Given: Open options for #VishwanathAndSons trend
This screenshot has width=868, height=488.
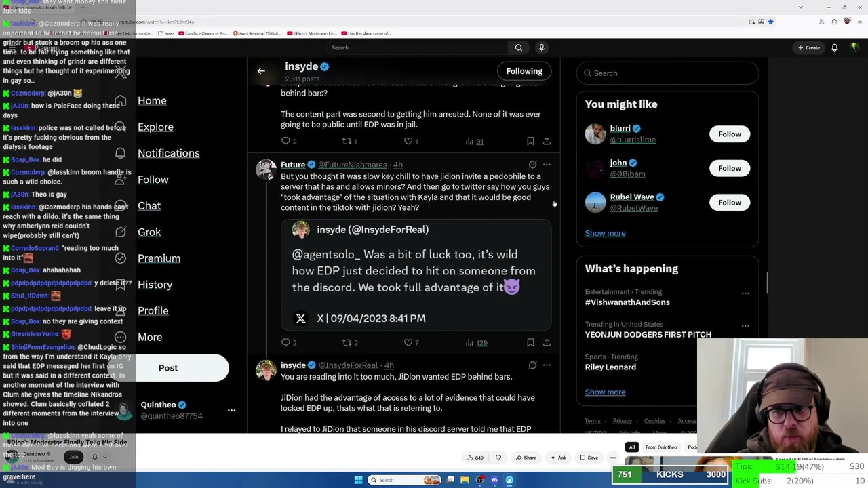Looking at the screenshot, I should (x=745, y=293).
